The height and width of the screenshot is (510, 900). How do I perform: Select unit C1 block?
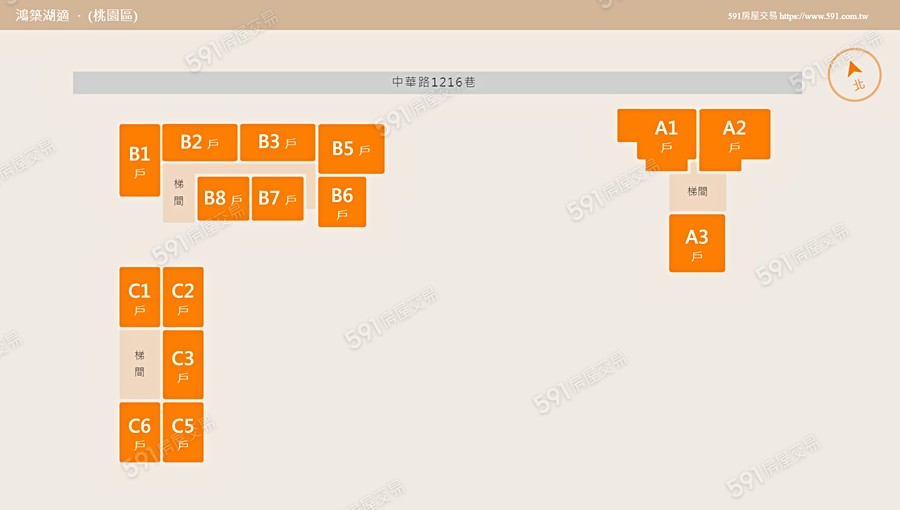[x=139, y=297]
